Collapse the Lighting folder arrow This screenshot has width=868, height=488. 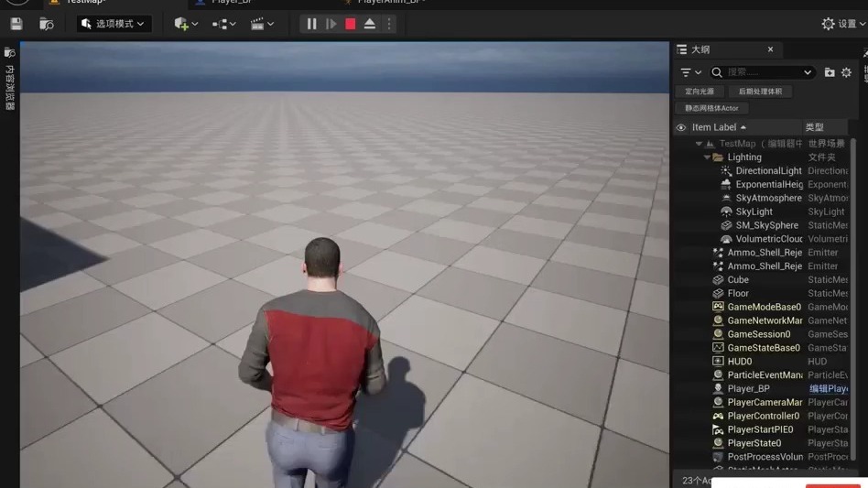pyautogui.click(x=707, y=157)
